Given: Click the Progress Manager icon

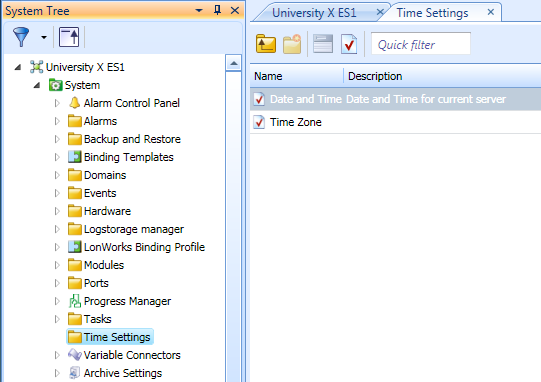Looking at the screenshot, I should (x=75, y=301).
